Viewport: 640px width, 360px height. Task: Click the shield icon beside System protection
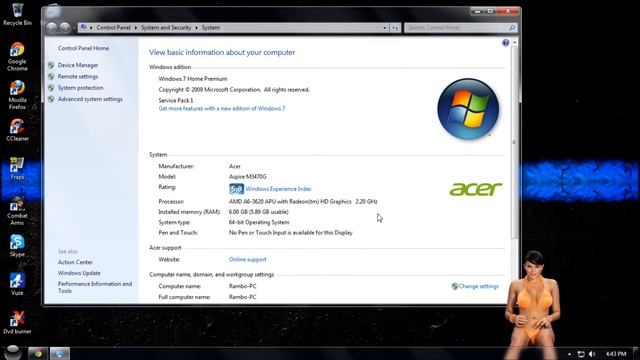point(51,88)
